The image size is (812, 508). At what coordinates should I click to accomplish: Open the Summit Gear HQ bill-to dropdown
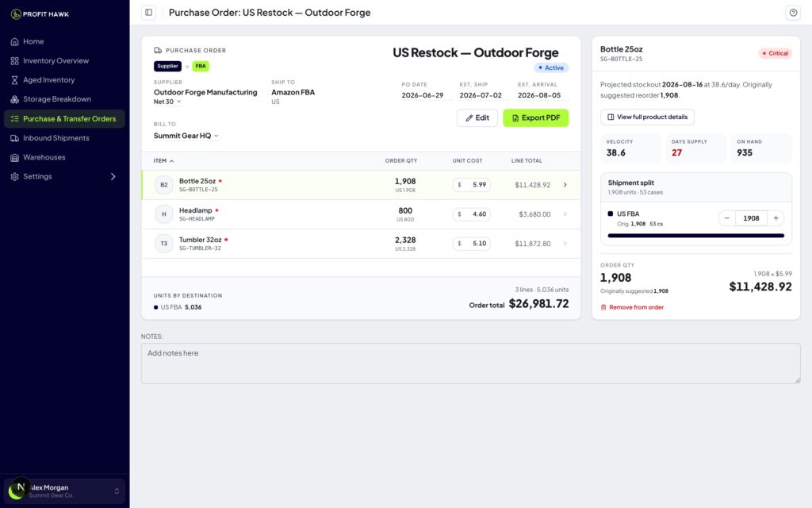186,136
